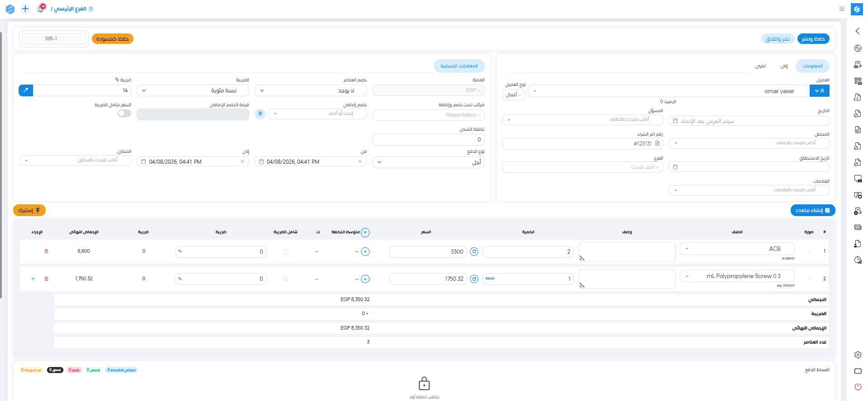Screen dimensions: 868x401
Task: Expand the tax type dropdown نسبة مئوية
Action: [x=193, y=90]
